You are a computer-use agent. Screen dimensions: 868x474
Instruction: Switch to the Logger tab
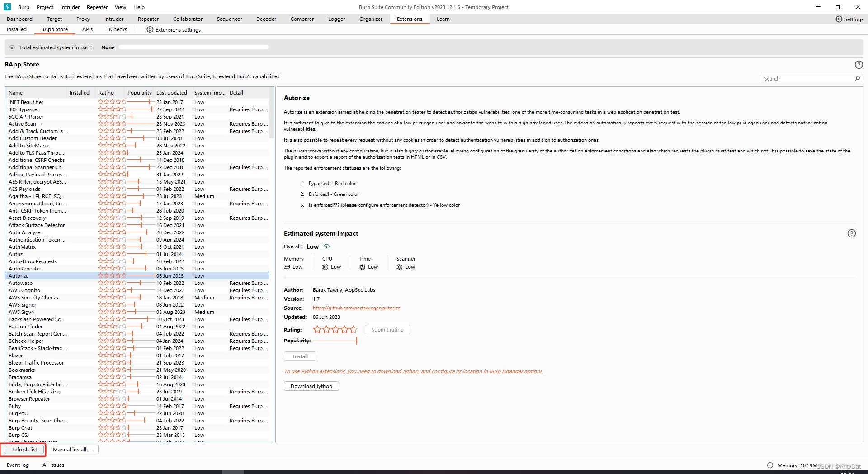[x=336, y=19]
